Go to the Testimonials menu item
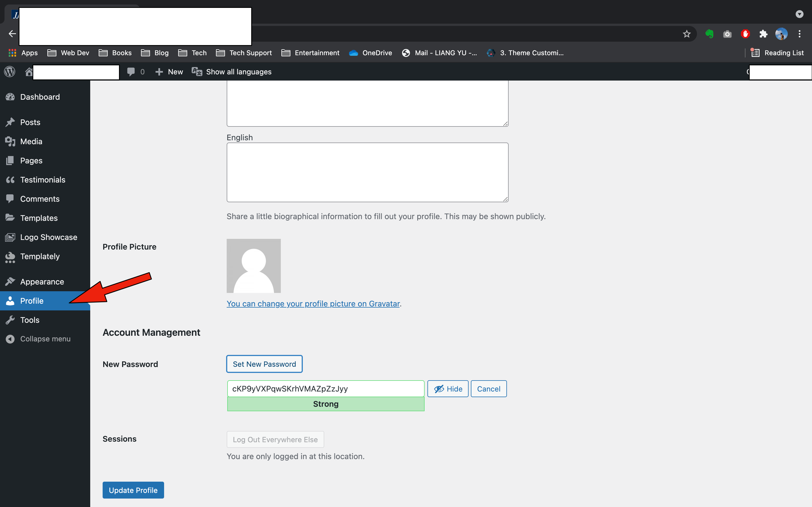Screen dimensions: 812x507 43,180
